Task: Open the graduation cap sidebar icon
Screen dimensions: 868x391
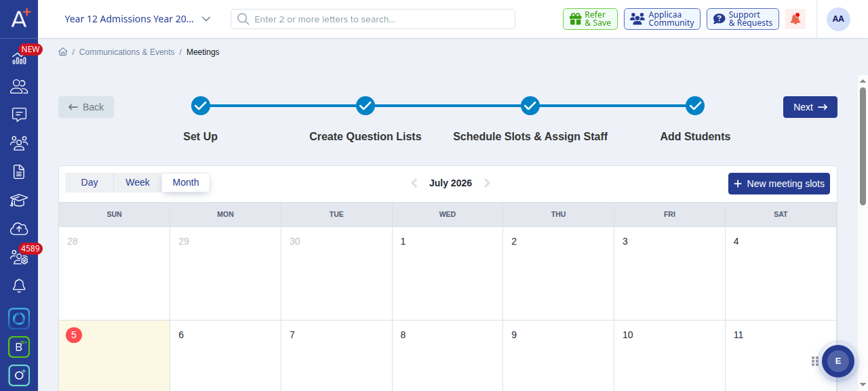Action: click(19, 201)
